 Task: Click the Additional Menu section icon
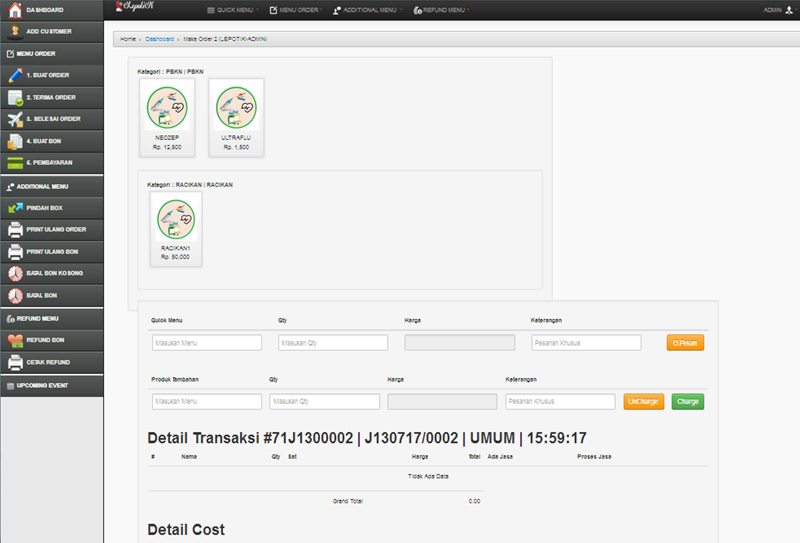[10, 187]
